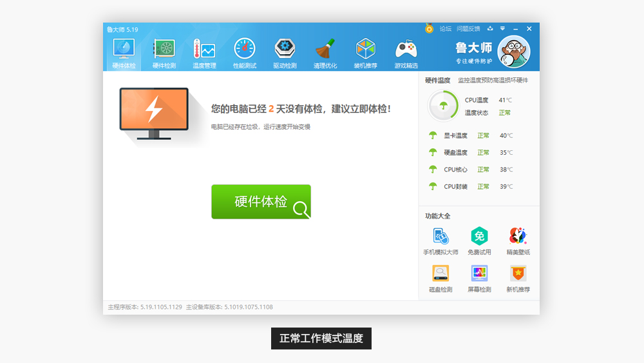Screen dimensions: 644x363
Task: Open 驱动检测 tab
Action: pyautogui.click(x=285, y=54)
